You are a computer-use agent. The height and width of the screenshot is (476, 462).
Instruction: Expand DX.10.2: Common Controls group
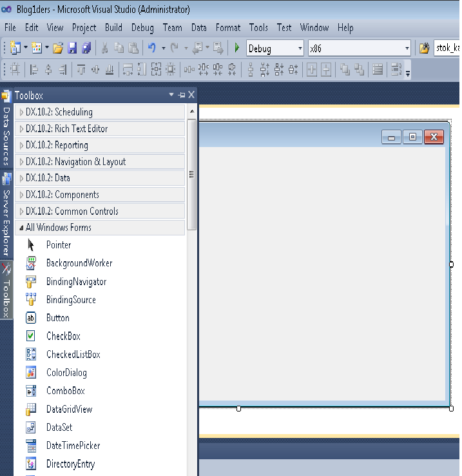tap(100, 211)
